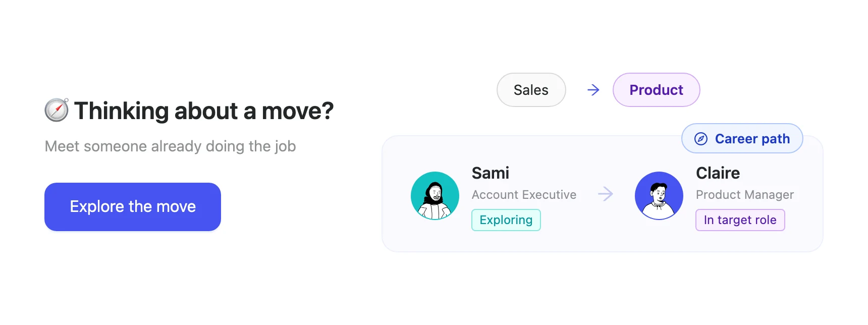Click the Thinking about a move? heading
The image size is (868, 325).
pos(204,111)
